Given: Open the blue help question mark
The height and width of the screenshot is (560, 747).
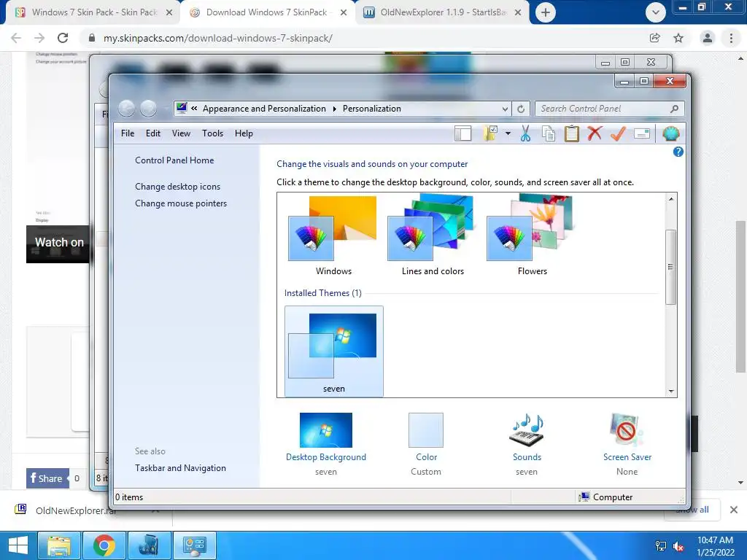Looking at the screenshot, I should pos(678,152).
